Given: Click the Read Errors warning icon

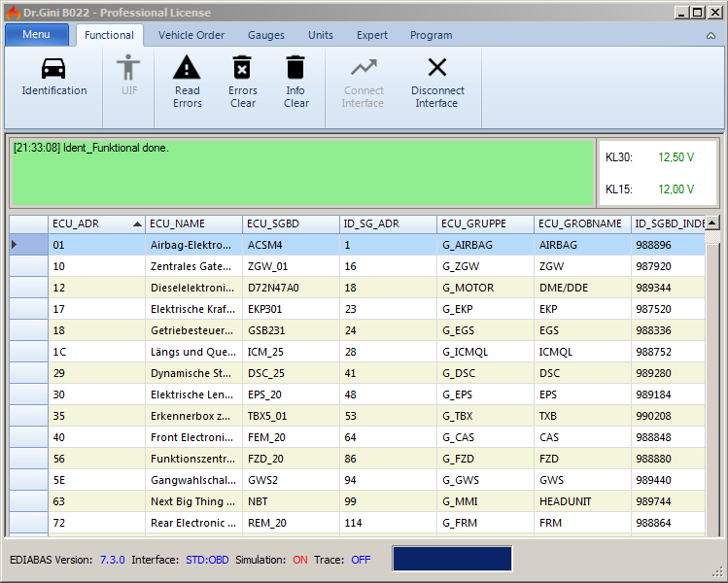Looking at the screenshot, I should (x=187, y=67).
